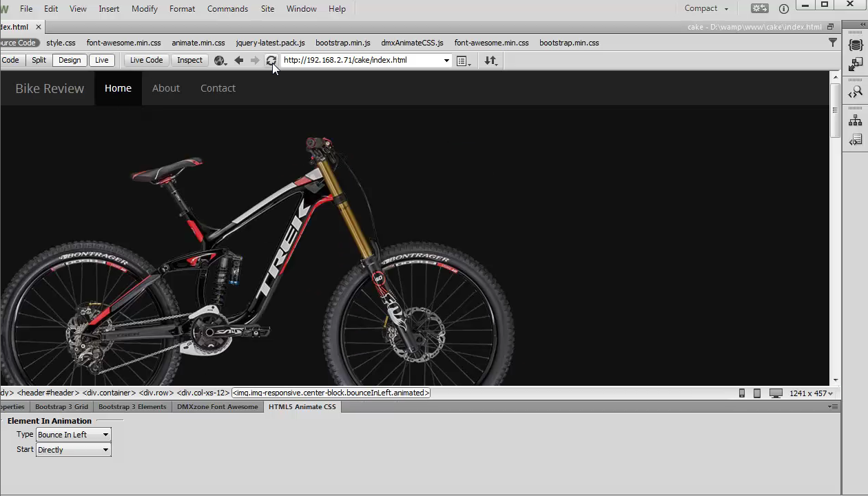Open related file dmxAnimateCSS.js
868x496 pixels.
413,43
